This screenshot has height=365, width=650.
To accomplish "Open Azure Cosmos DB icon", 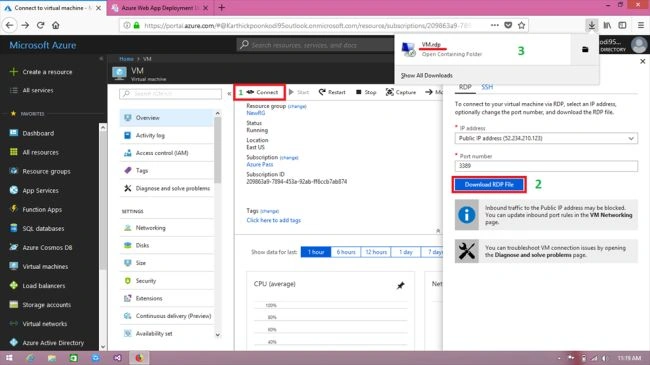I will [14, 247].
